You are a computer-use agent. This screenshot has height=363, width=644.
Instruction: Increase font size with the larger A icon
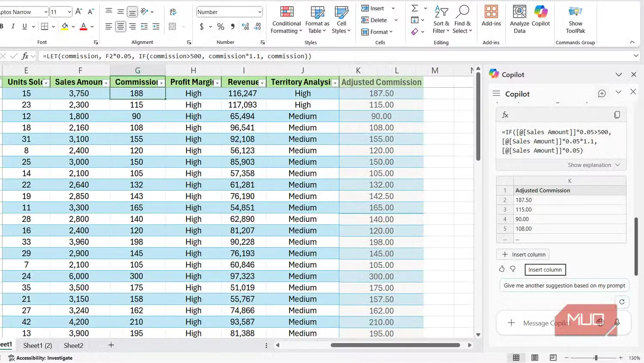pos(79,12)
